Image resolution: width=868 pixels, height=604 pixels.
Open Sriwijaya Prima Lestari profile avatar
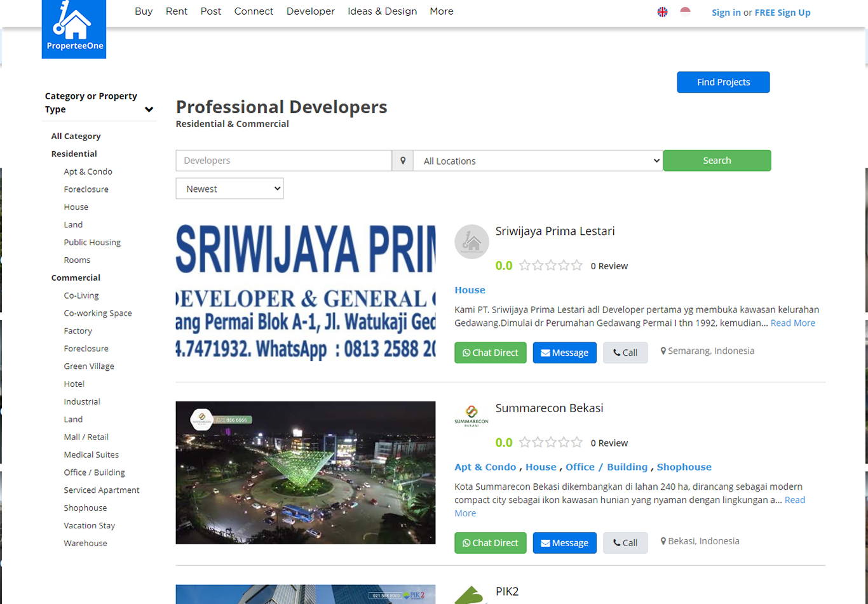point(471,241)
